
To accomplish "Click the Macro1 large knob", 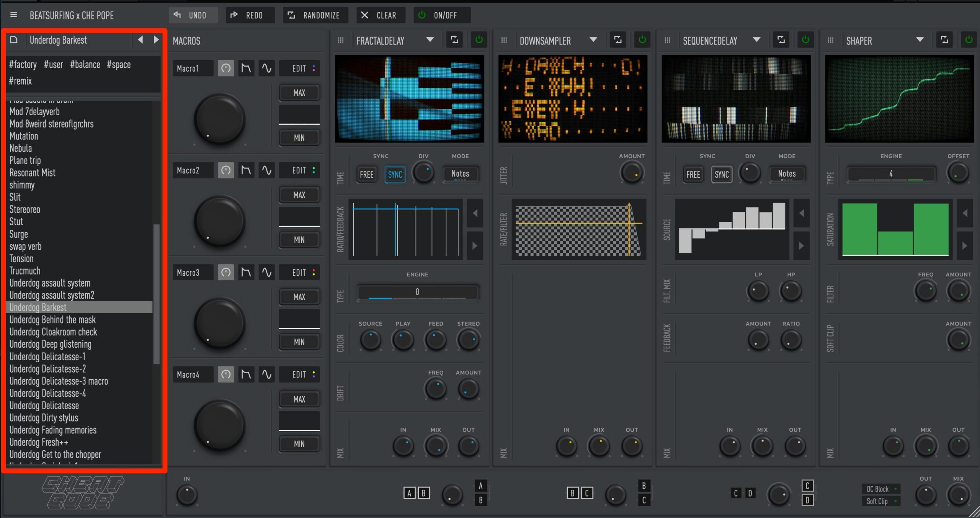I will point(220,119).
